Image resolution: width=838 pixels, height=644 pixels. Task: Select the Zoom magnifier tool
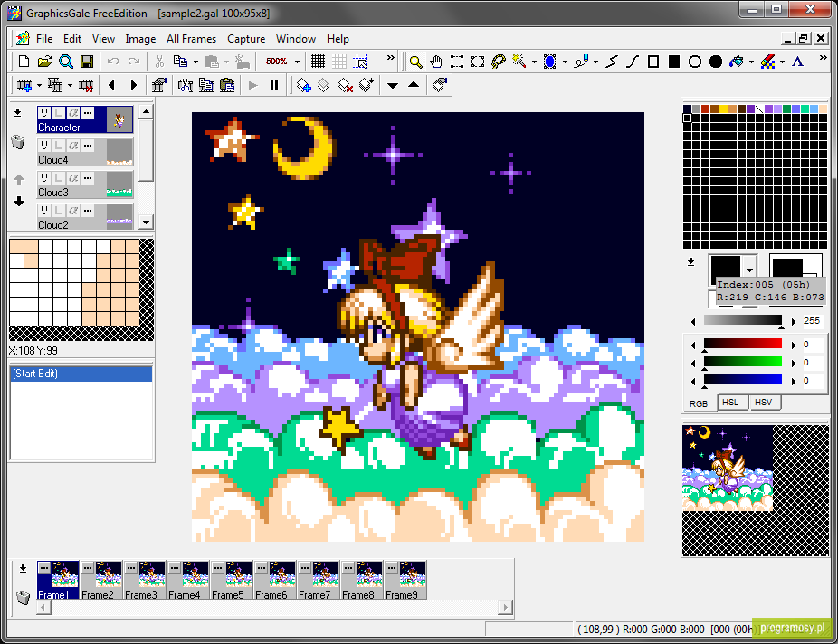pyautogui.click(x=415, y=62)
